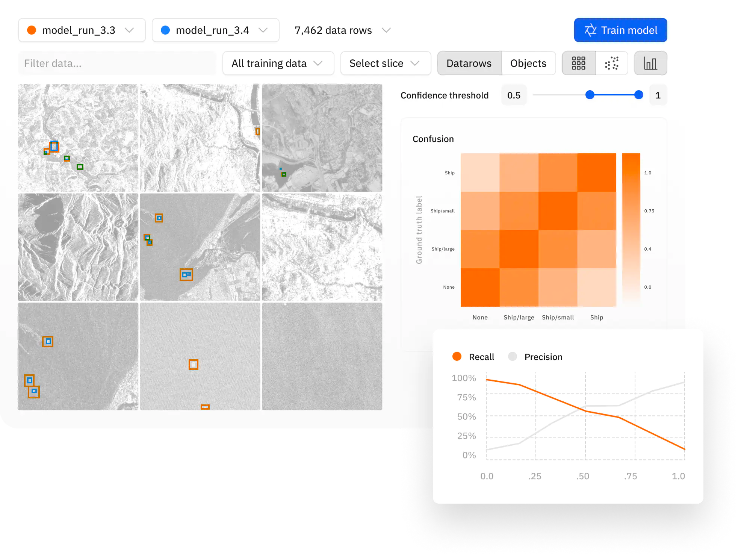Toggle the Recall legend marker
This screenshot has height=560, width=741.
pyautogui.click(x=457, y=357)
